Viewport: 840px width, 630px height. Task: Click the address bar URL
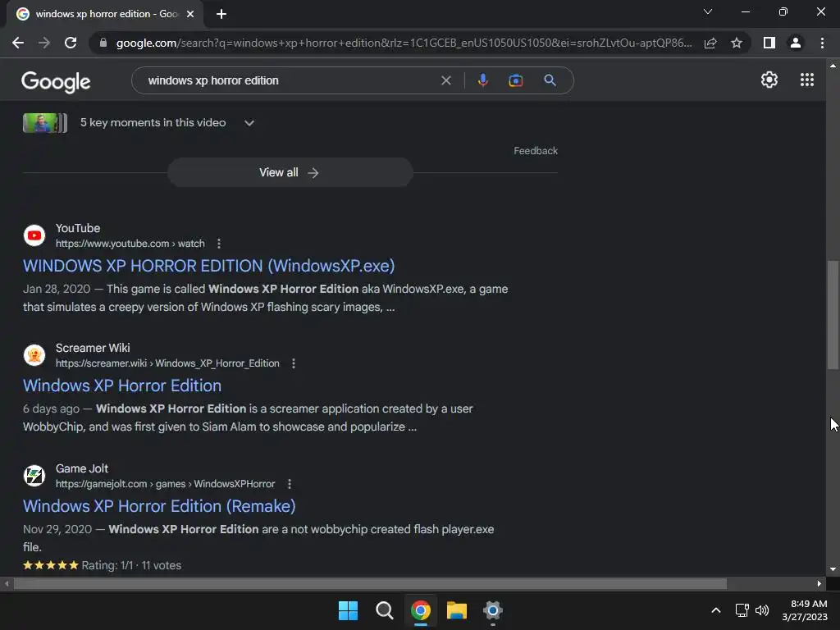(404, 43)
